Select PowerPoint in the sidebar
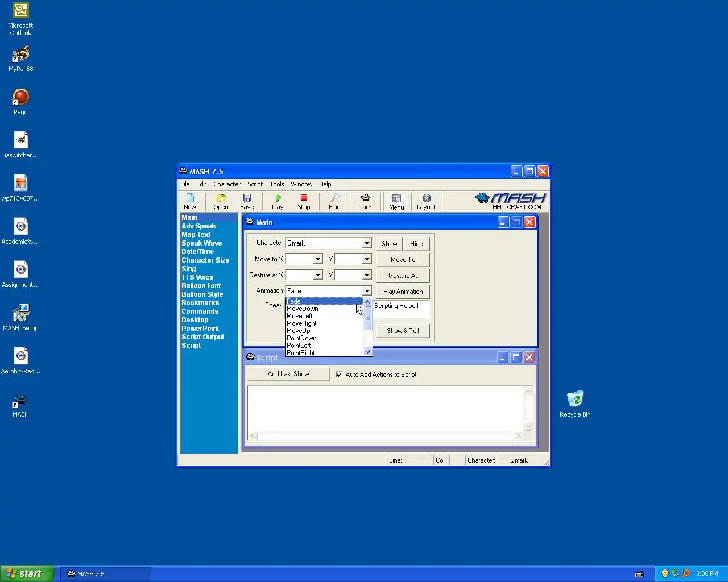 pyautogui.click(x=200, y=329)
